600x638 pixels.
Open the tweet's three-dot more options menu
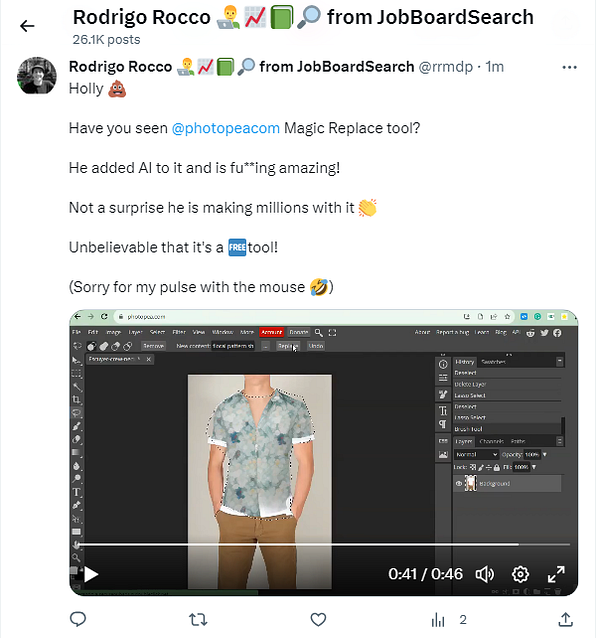(570, 67)
